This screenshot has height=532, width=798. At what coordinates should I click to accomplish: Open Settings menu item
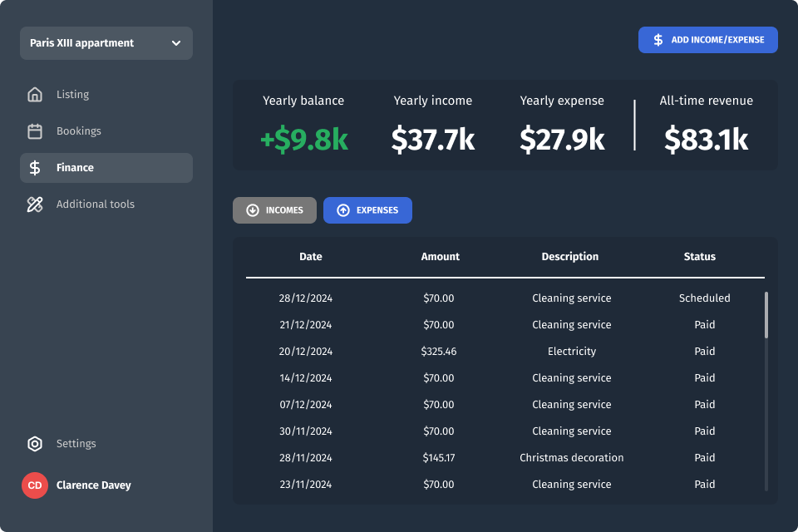(x=106, y=444)
